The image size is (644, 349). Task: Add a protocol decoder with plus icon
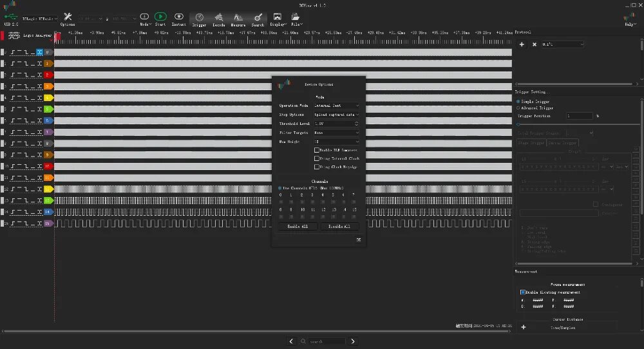click(x=522, y=44)
